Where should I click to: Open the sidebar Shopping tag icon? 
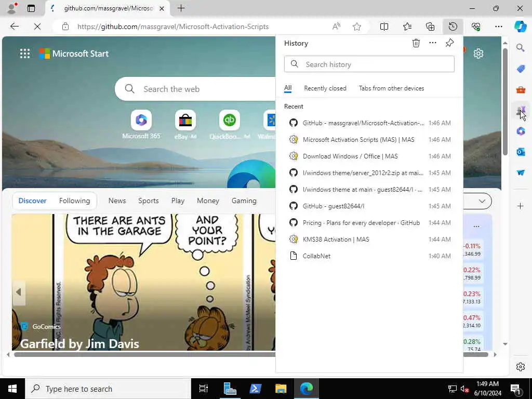point(521,69)
